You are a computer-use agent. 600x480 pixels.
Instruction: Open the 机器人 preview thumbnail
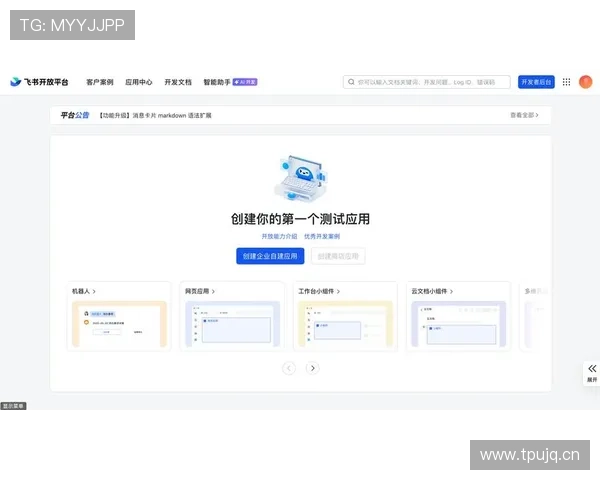click(x=119, y=324)
